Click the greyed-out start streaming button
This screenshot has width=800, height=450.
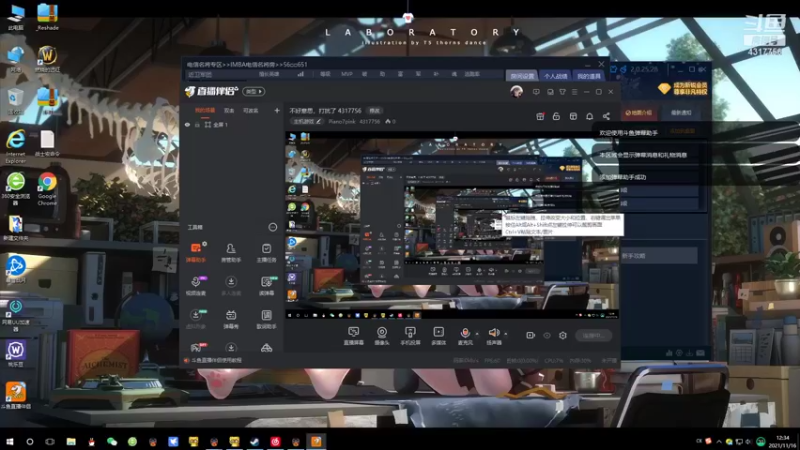594,335
